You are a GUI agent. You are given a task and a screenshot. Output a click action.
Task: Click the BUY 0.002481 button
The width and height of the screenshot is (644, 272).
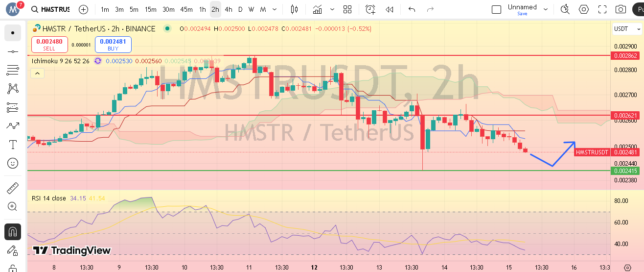coord(113,45)
